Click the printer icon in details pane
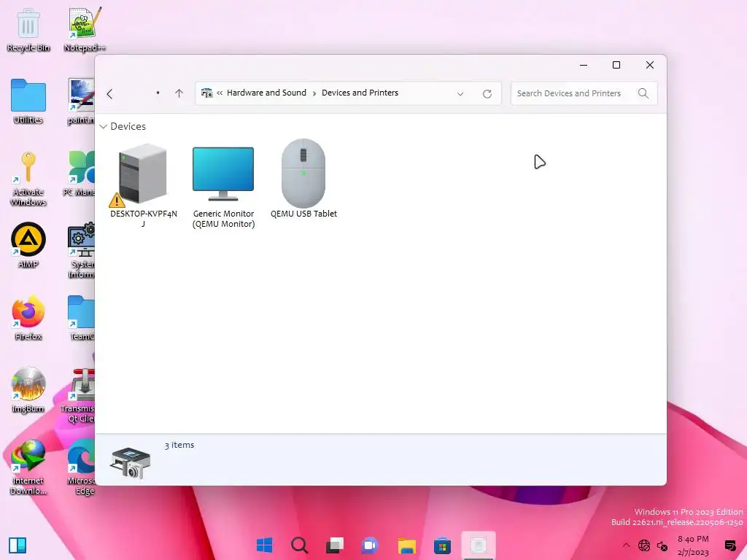Viewport: 747px width, 560px height. coord(130,462)
